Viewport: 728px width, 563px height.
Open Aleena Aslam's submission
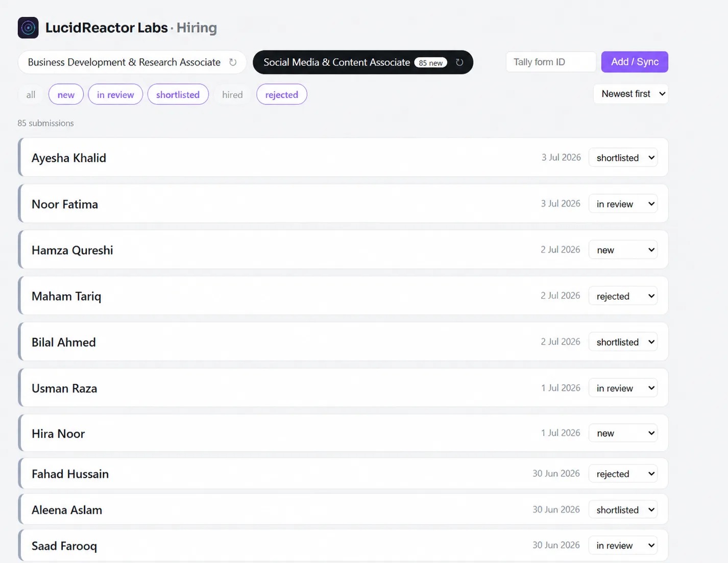coord(343,509)
